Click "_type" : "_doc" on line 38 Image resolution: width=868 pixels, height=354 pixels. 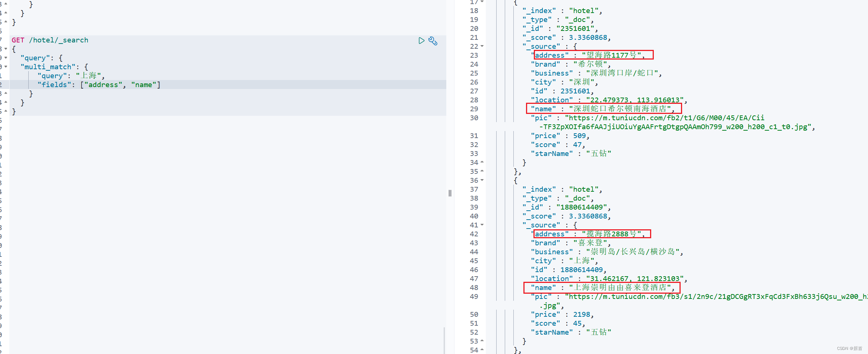tap(558, 198)
